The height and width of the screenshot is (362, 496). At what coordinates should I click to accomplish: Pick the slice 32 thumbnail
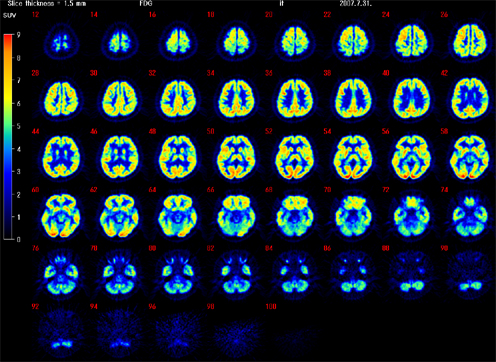click(x=178, y=99)
